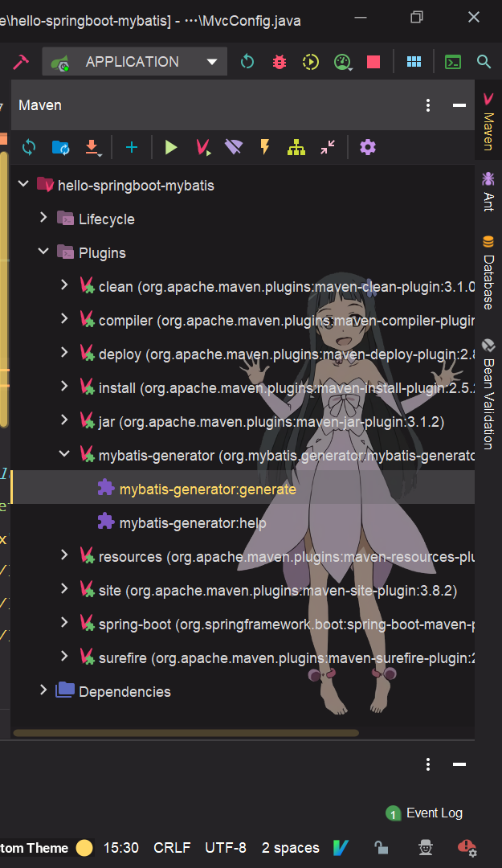Run application with coverage icon
502x868 pixels.
coord(311,61)
